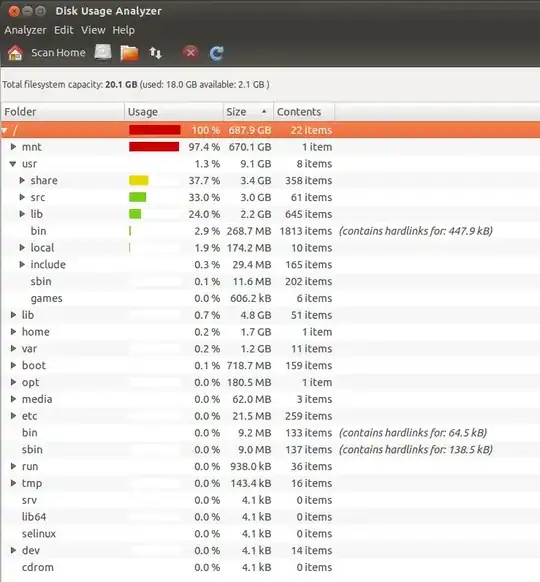The height and width of the screenshot is (582, 540).
Task: Click the 259 items cell for etc
Action: point(308,416)
